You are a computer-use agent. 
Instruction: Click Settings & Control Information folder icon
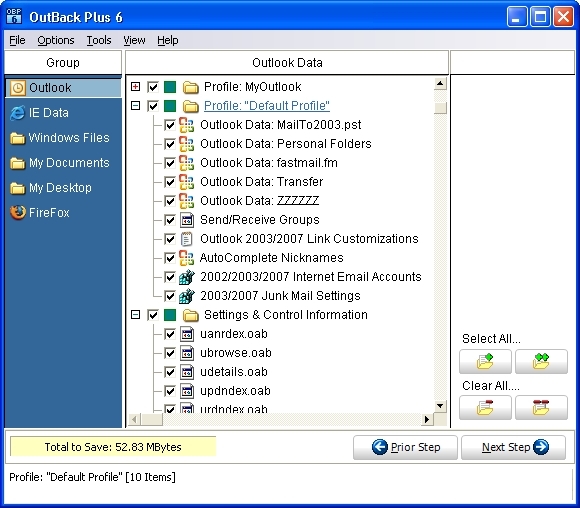coord(191,315)
